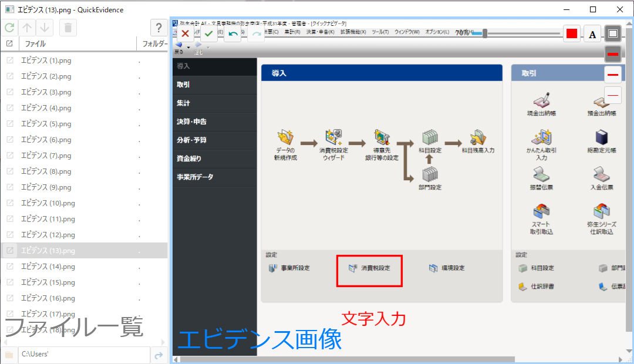Image resolution: width=634 pixels, height=364 pixels.
Task: Click the open-externally icon in the list header
Action: click(9, 43)
